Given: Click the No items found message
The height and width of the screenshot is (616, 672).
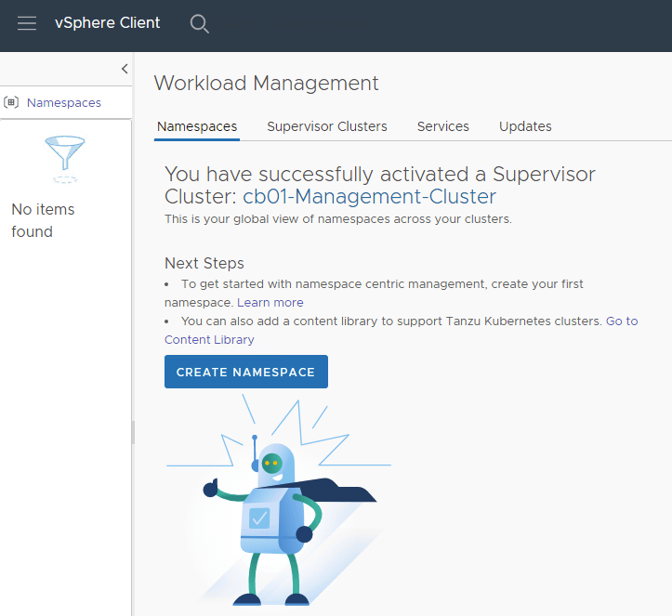Looking at the screenshot, I should (43, 220).
